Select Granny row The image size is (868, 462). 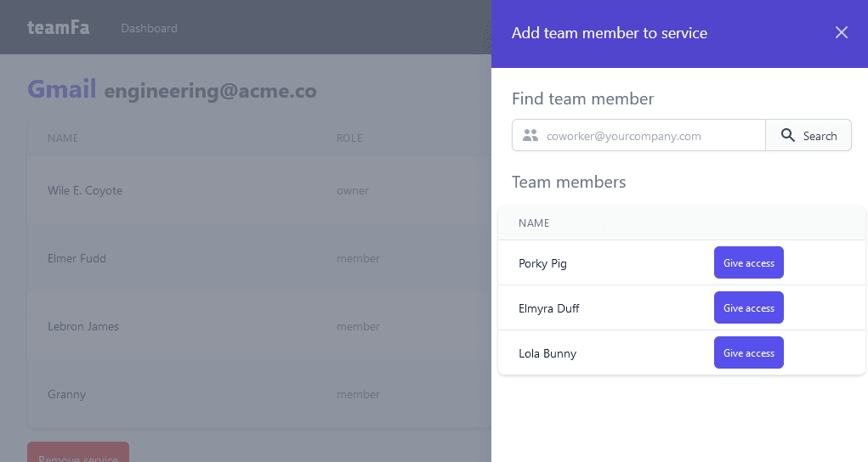coord(259,395)
